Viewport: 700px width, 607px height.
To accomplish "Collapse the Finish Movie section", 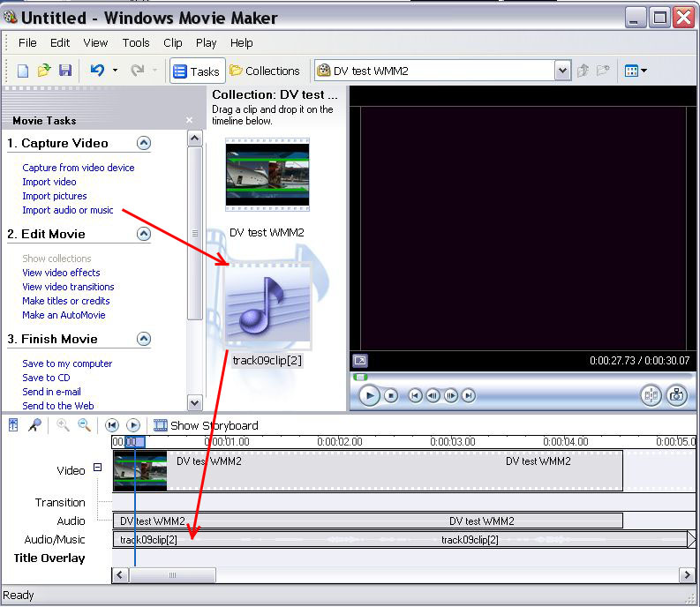I will pyautogui.click(x=144, y=339).
